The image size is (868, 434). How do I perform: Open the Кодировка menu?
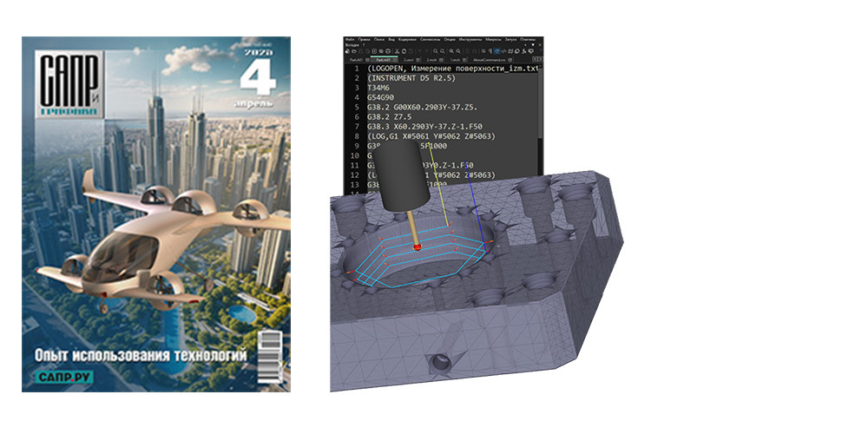(x=407, y=39)
